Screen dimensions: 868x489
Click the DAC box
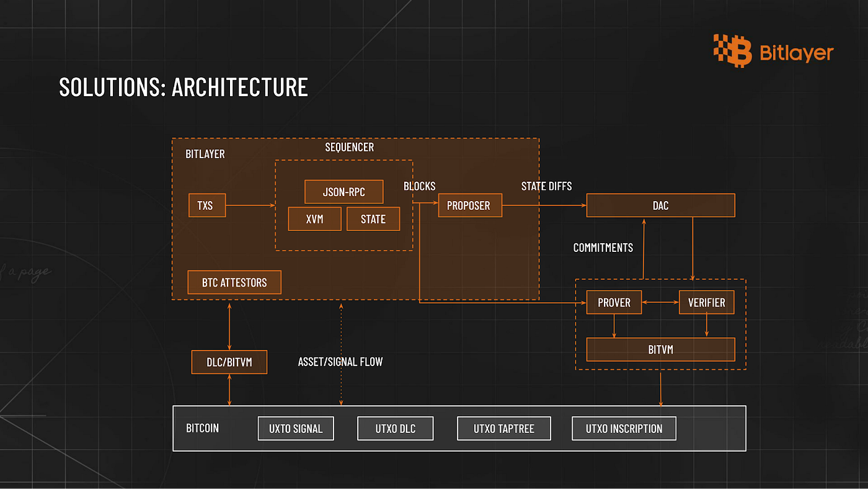click(661, 205)
